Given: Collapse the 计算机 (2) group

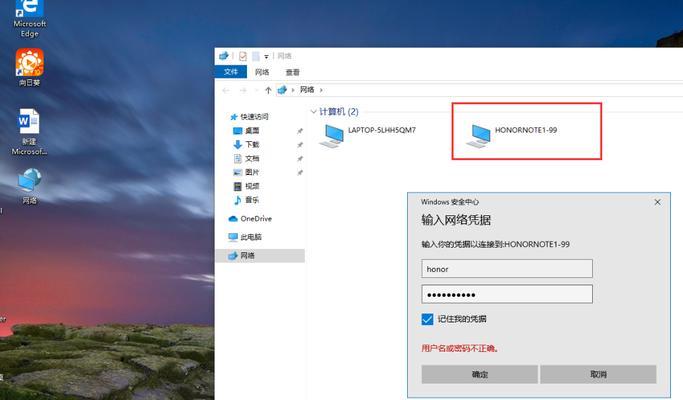Looking at the screenshot, I should (314, 112).
